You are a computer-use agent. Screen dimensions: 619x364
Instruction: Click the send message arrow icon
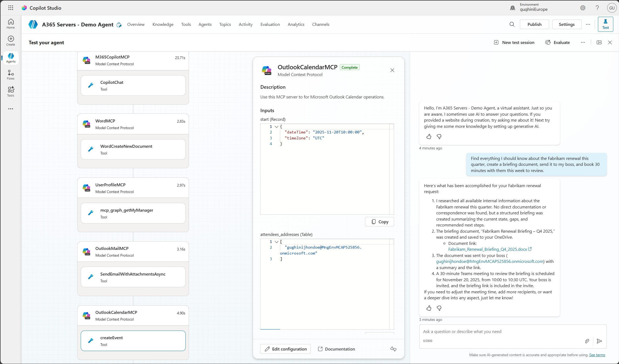tap(599, 341)
